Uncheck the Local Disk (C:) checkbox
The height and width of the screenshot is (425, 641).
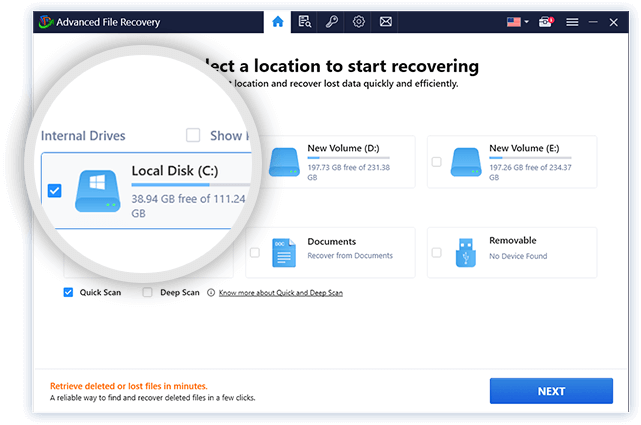(x=54, y=190)
